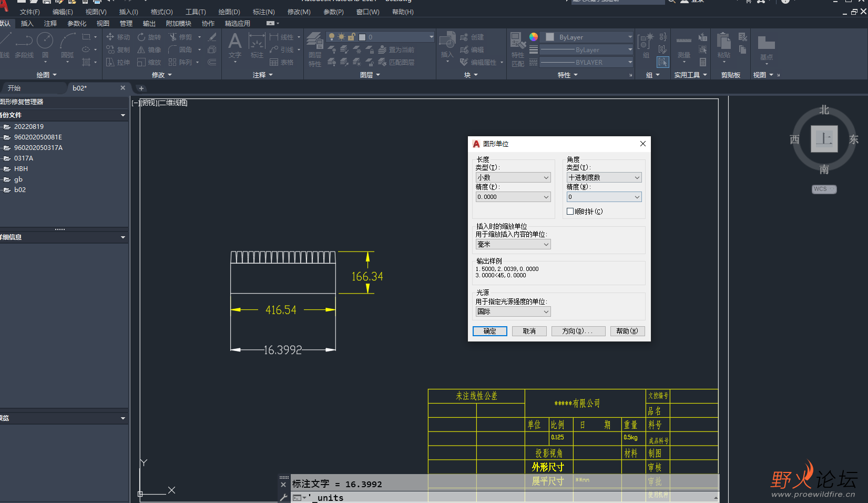Click the Table (表格) tool

pos(281,62)
